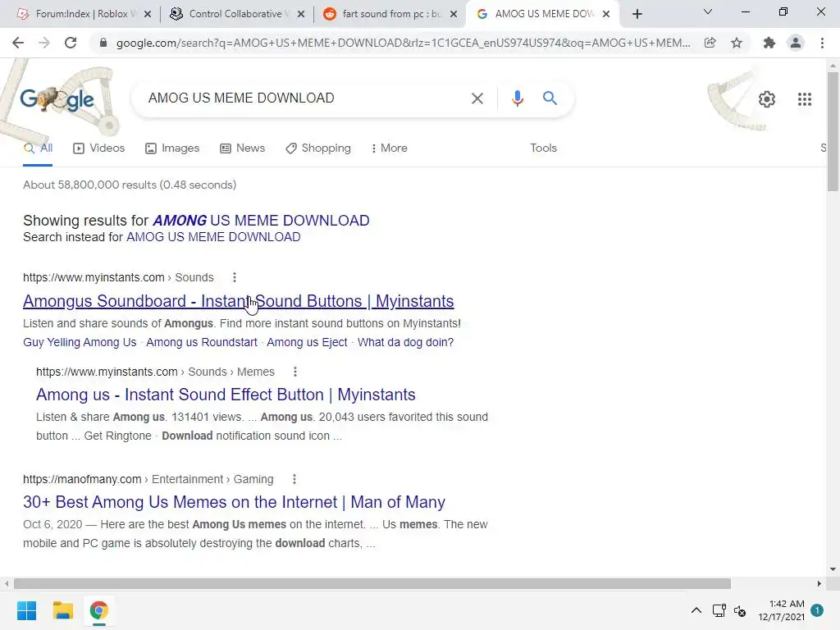Open the tab search dropdown chevron
840x630 pixels.
click(x=708, y=11)
